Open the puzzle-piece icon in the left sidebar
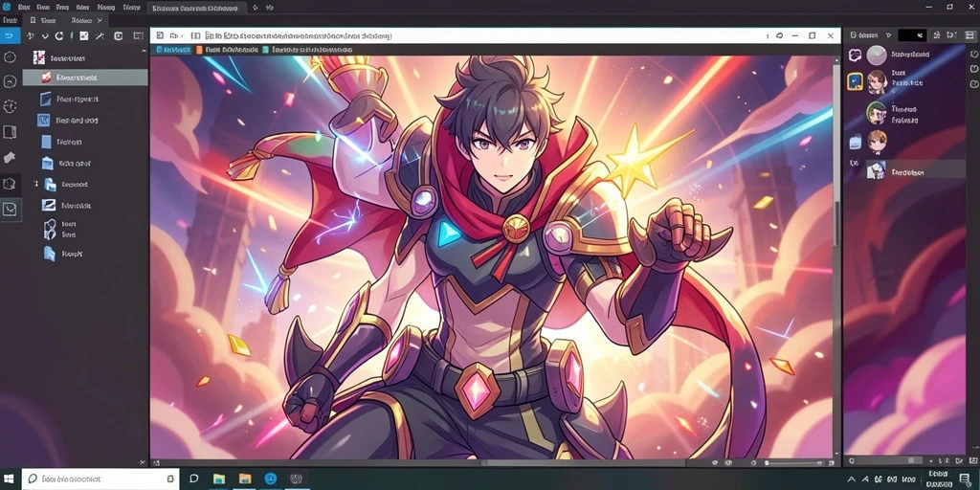 (x=10, y=157)
